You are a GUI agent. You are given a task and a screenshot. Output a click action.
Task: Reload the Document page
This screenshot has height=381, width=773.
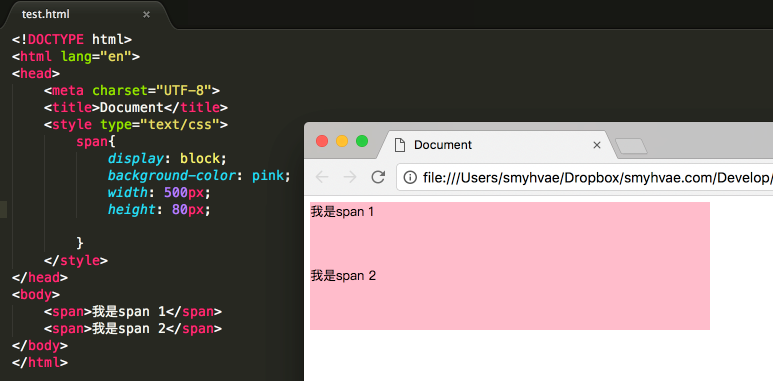378,177
